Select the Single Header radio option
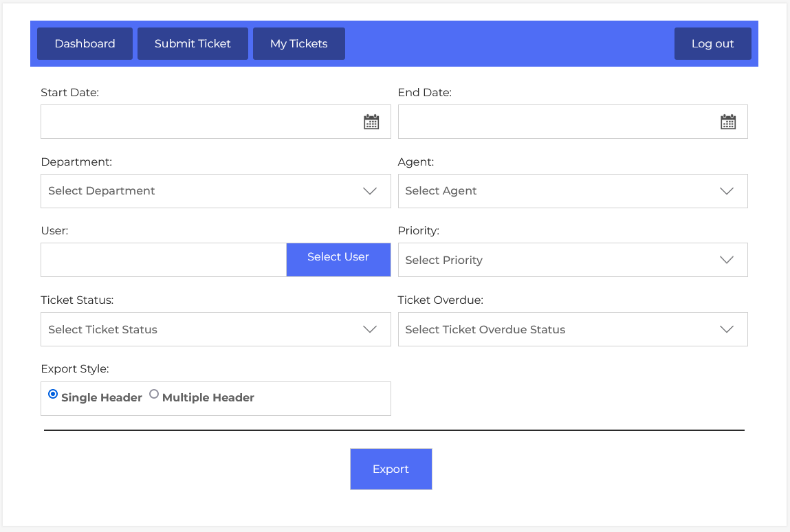 pyautogui.click(x=53, y=395)
